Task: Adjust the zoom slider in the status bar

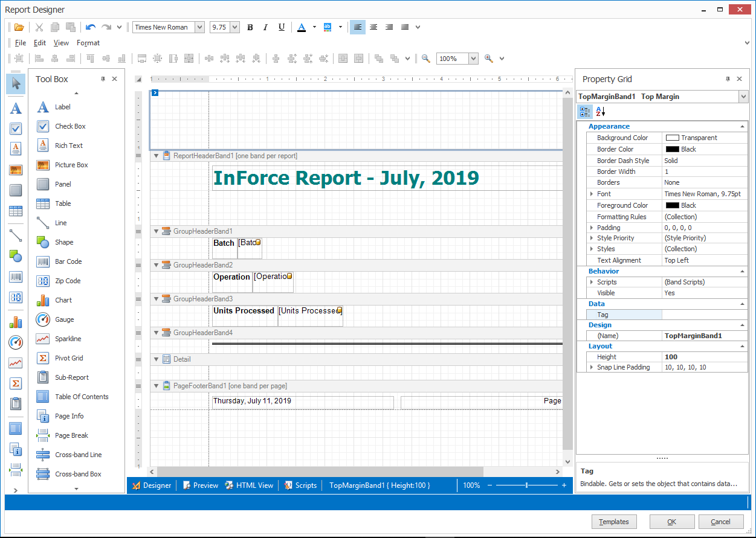Action: coord(526,485)
